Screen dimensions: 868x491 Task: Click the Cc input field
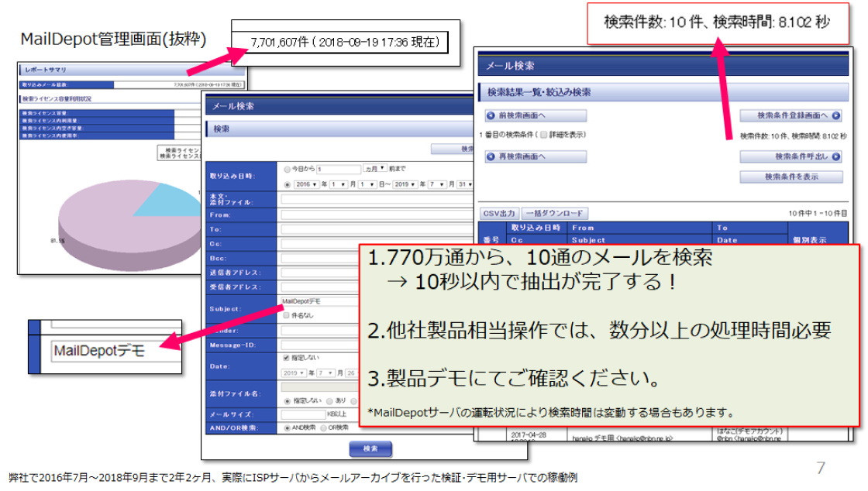click(321, 243)
